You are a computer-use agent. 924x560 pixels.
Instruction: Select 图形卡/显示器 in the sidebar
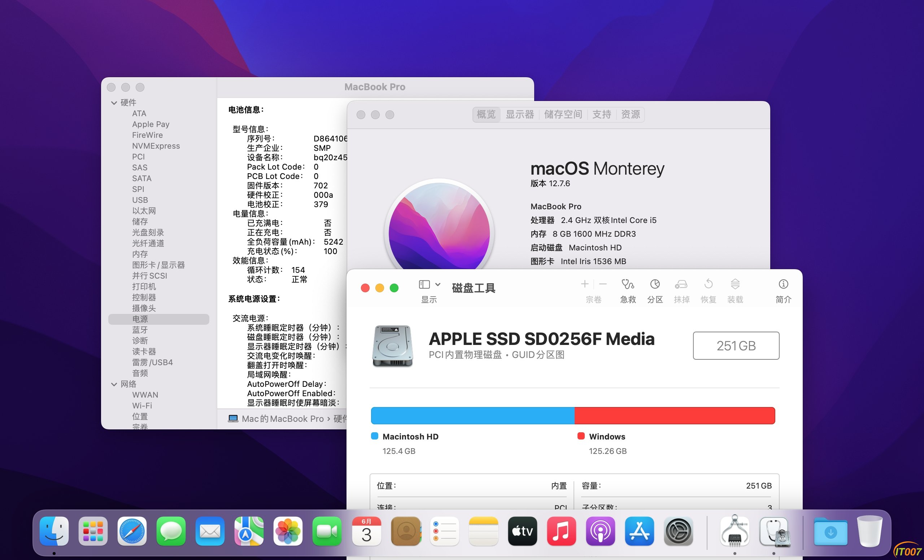coord(158,265)
